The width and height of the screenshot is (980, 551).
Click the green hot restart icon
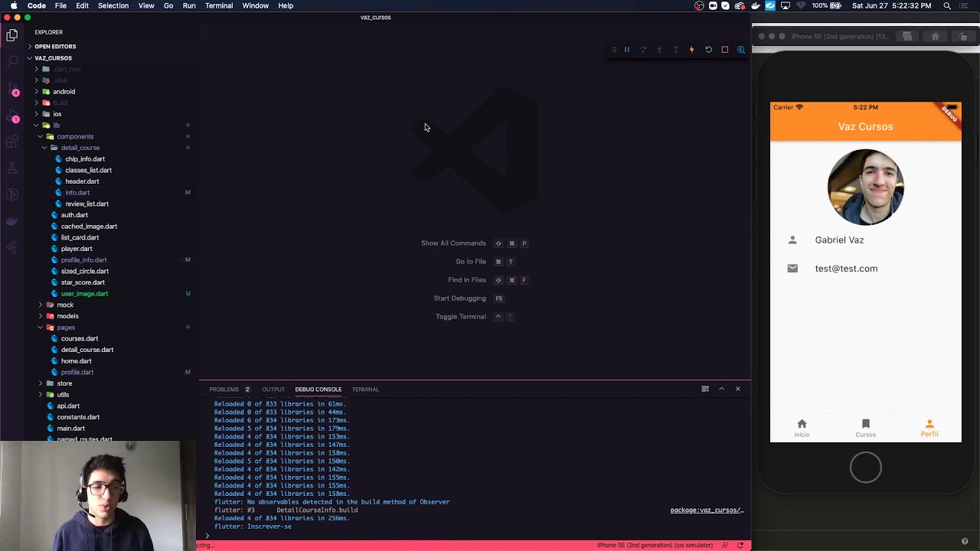click(x=708, y=50)
